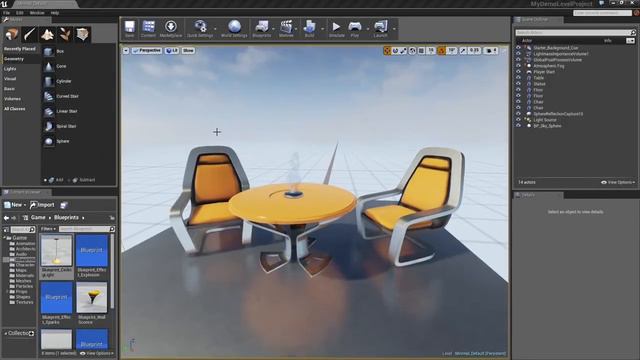Image resolution: width=640 pixels, height=360 pixels.
Task: Open the Blueprints toolbar icon
Action: [x=262, y=29]
